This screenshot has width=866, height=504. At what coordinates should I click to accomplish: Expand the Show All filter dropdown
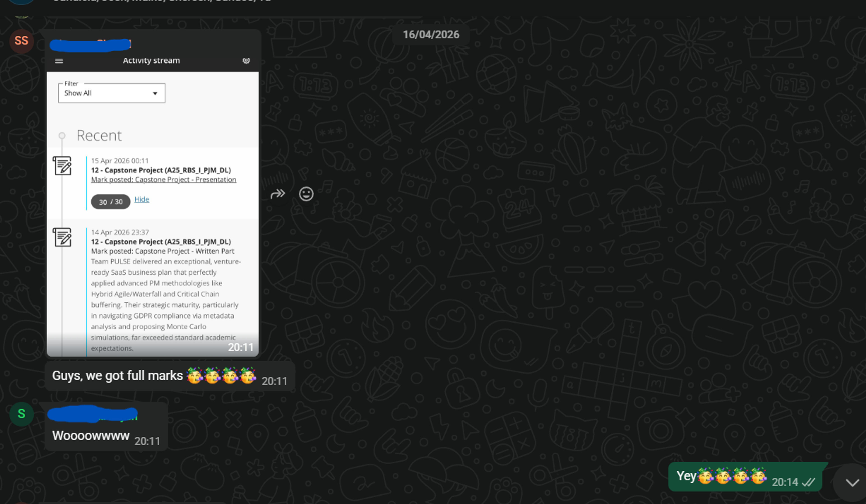(x=111, y=93)
